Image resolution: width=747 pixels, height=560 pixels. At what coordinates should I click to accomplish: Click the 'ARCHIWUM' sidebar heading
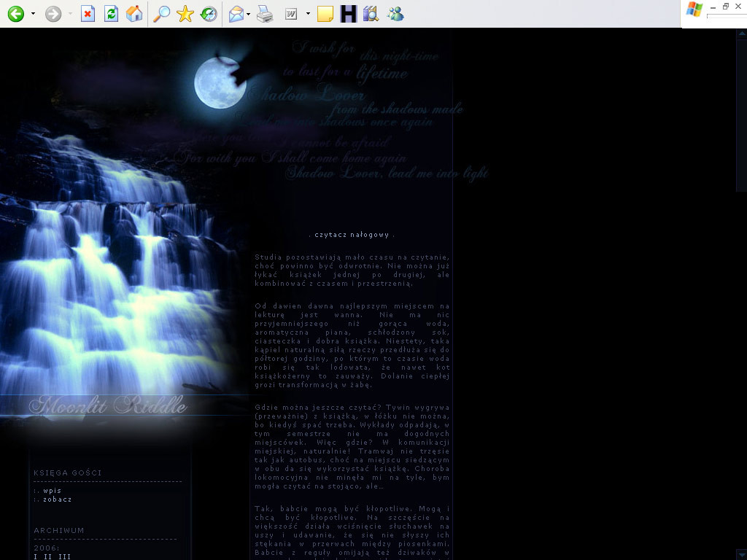(59, 531)
